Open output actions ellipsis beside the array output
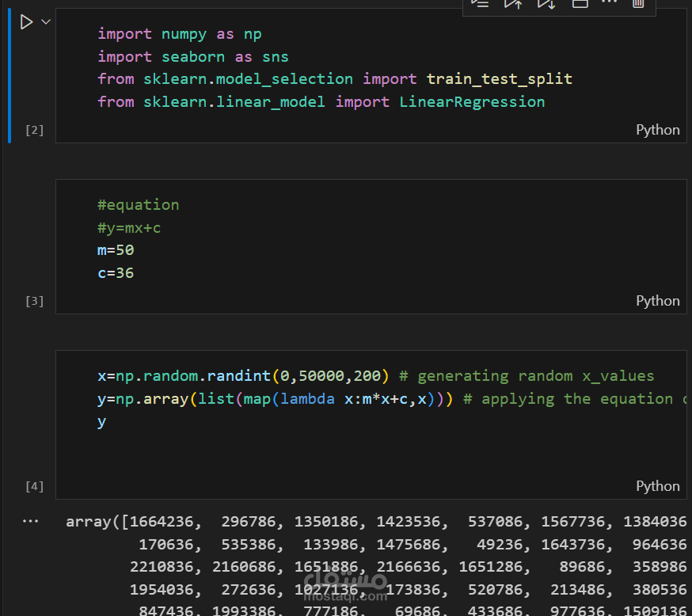 (x=30, y=521)
